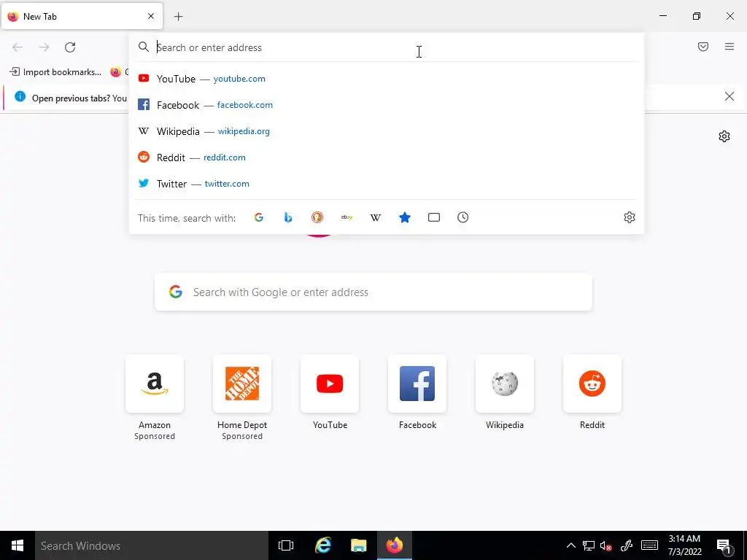Click the Save to Pocket icon
This screenshot has width=747, height=560.
[703, 47]
